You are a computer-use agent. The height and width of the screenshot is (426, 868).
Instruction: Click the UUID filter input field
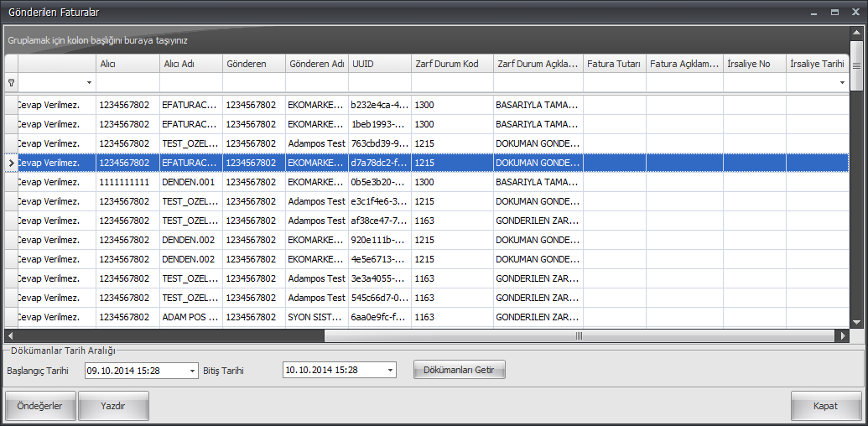[x=380, y=82]
